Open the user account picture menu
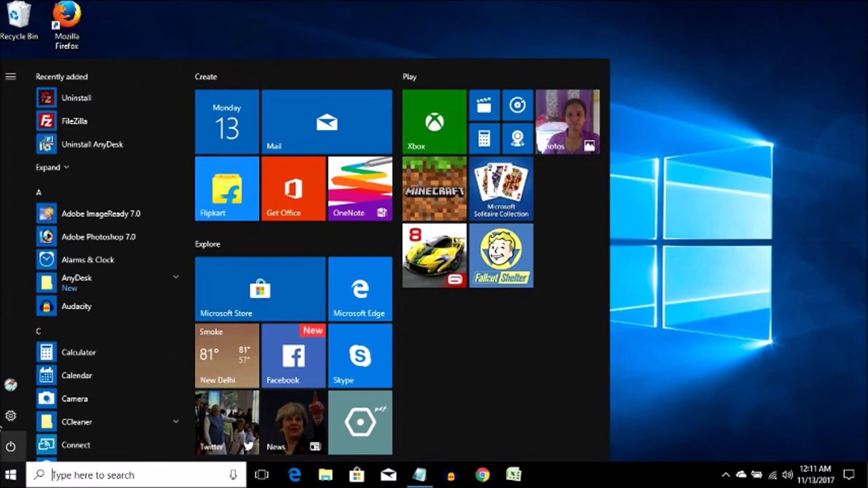868x488 pixels. [11, 385]
